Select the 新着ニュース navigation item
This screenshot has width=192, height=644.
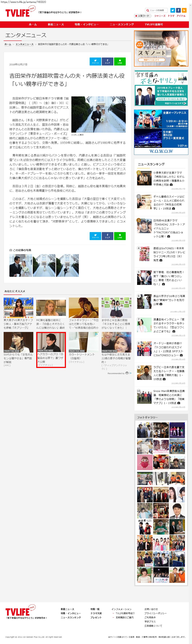[56, 24]
